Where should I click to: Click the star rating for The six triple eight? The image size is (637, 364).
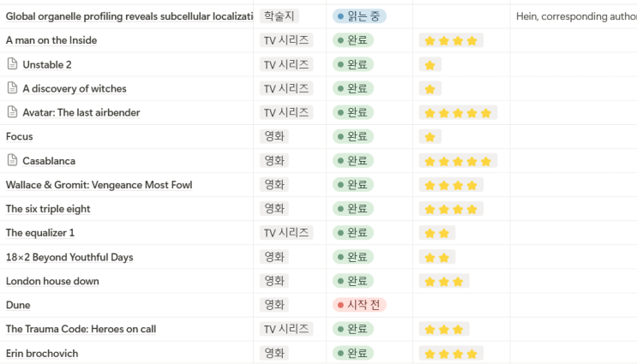click(451, 209)
